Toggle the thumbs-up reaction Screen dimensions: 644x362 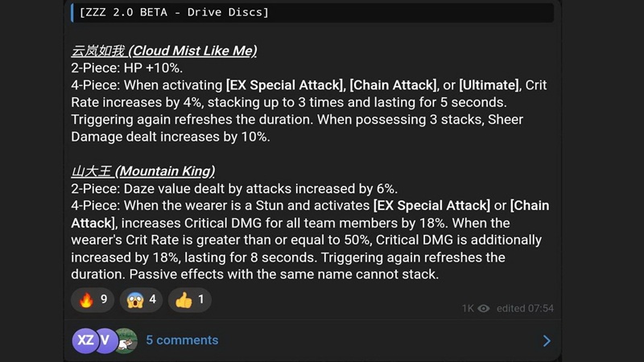189,300
